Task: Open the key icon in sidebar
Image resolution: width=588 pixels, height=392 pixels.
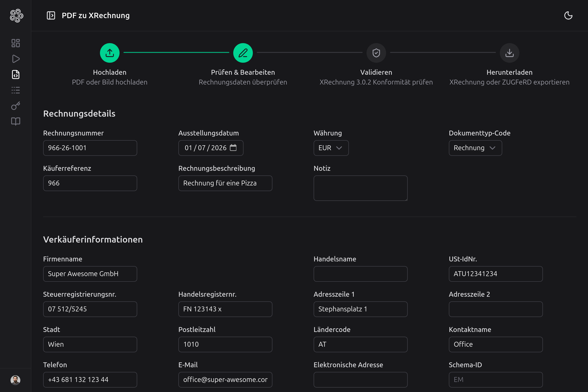Action: pos(15,106)
